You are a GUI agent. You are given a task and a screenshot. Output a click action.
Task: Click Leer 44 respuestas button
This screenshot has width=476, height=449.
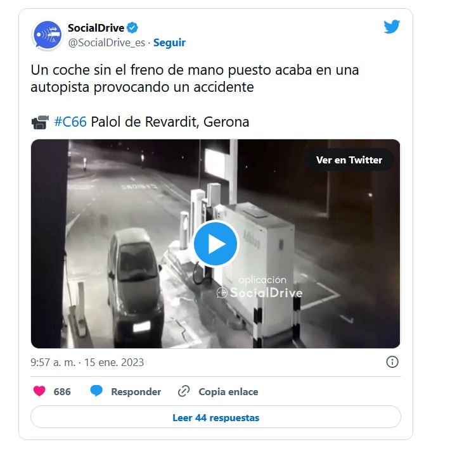click(215, 417)
